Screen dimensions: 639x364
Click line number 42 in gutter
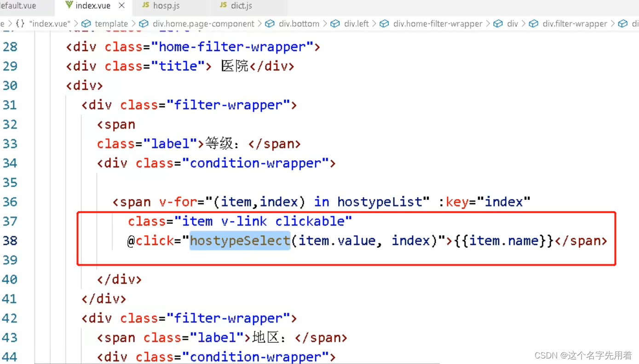click(10, 318)
